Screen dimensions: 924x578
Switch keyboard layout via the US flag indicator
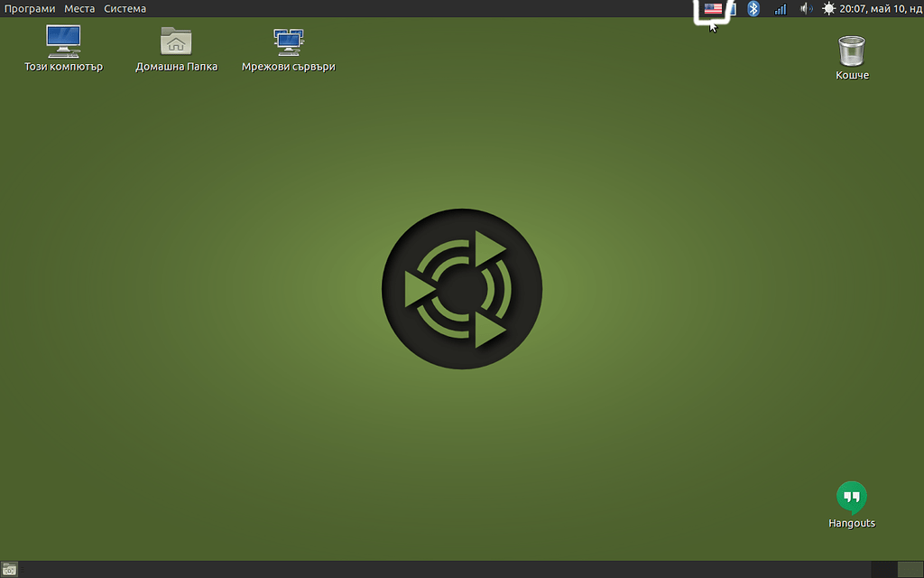click(712, 8)
